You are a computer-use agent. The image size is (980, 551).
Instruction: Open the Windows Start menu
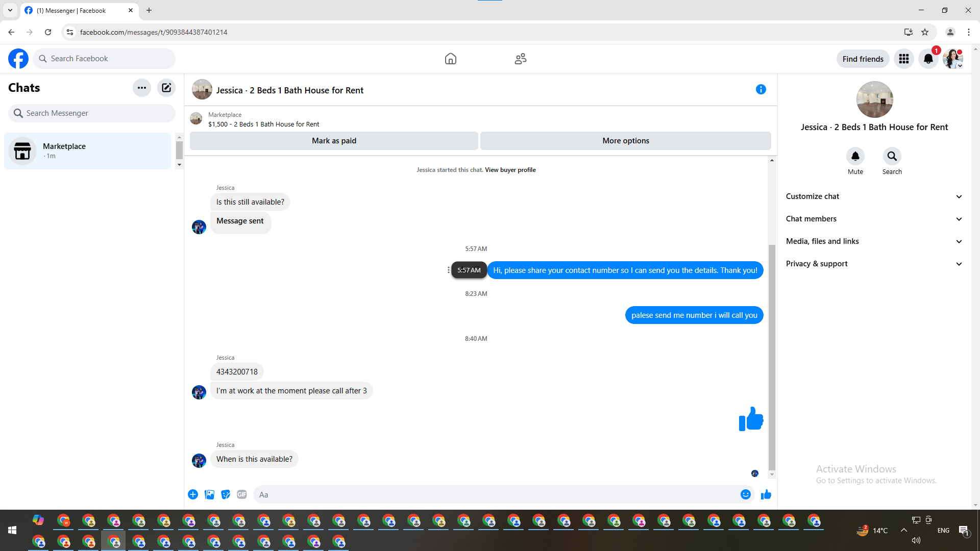tap(12, 531)
